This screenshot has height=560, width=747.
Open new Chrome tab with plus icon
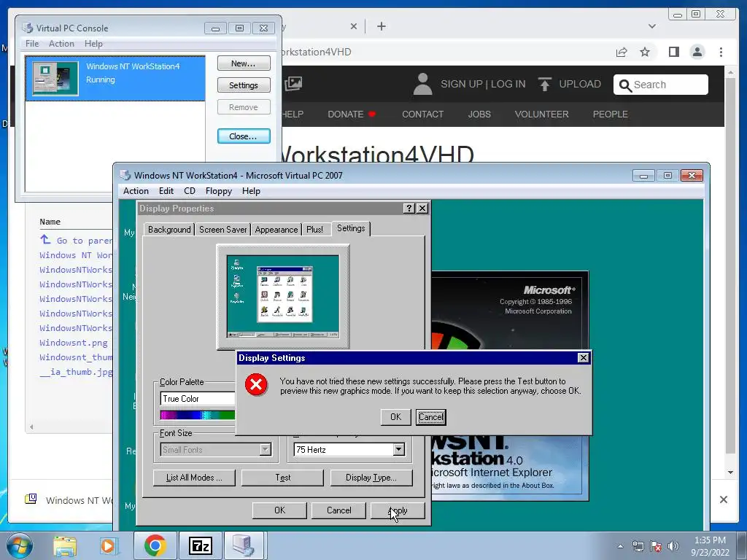(x=381, y=26)
